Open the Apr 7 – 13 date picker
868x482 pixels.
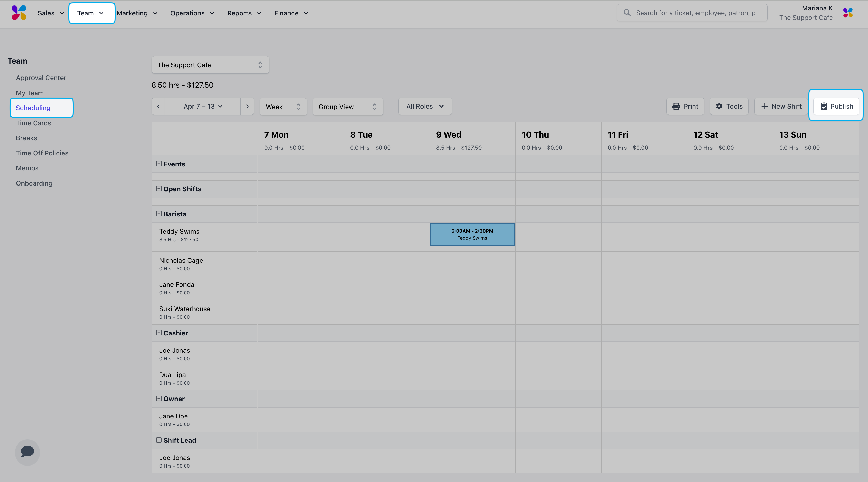click(x=203, y=107)
